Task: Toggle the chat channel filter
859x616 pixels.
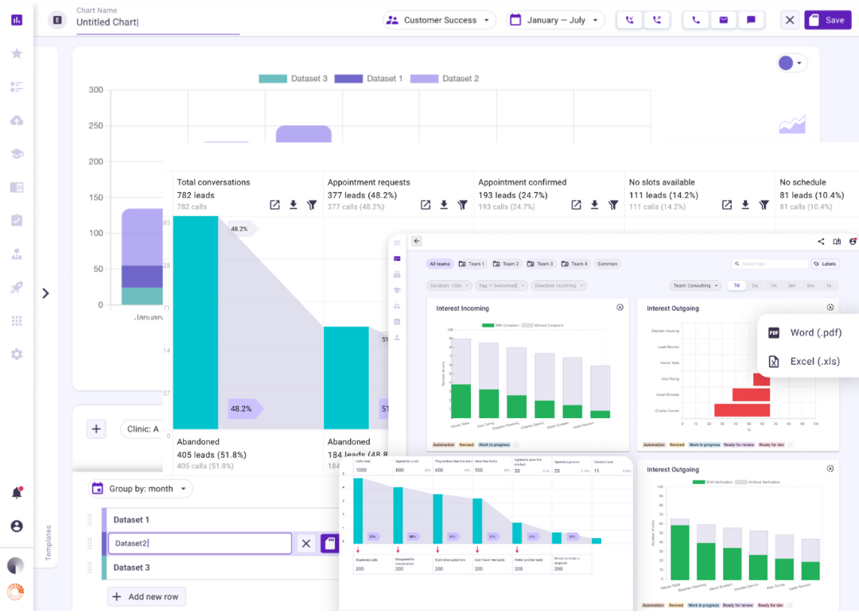Action: 751,20
